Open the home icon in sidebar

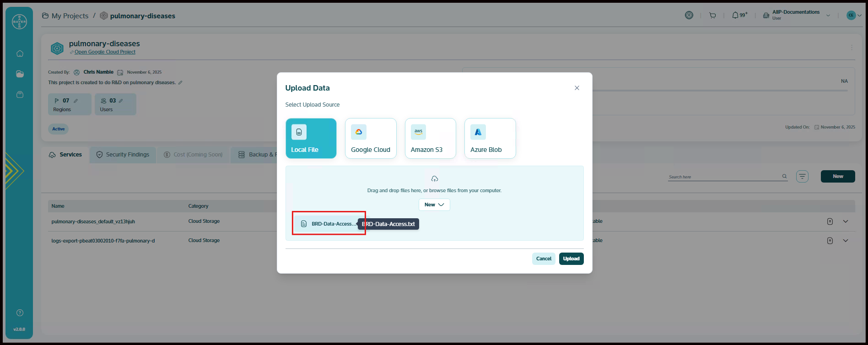point(20,54)
